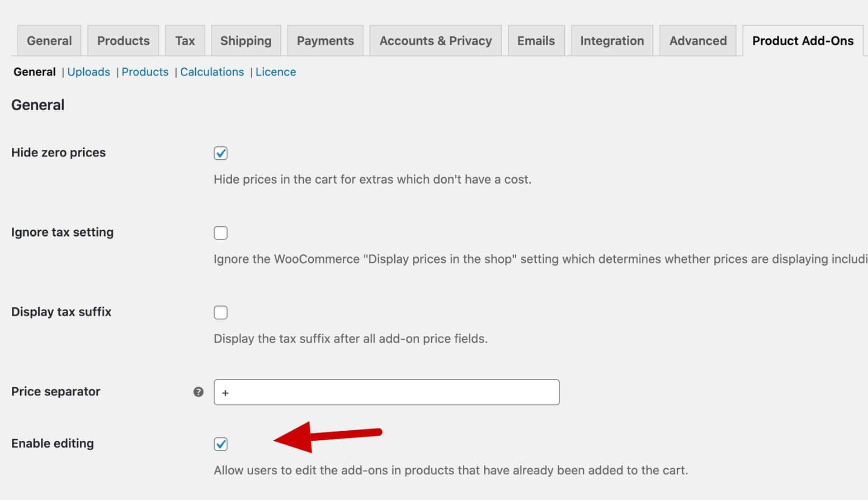Open the Integration settings tab
The image size is (868, 500).
pyautogui.click(x=611, y=41)
